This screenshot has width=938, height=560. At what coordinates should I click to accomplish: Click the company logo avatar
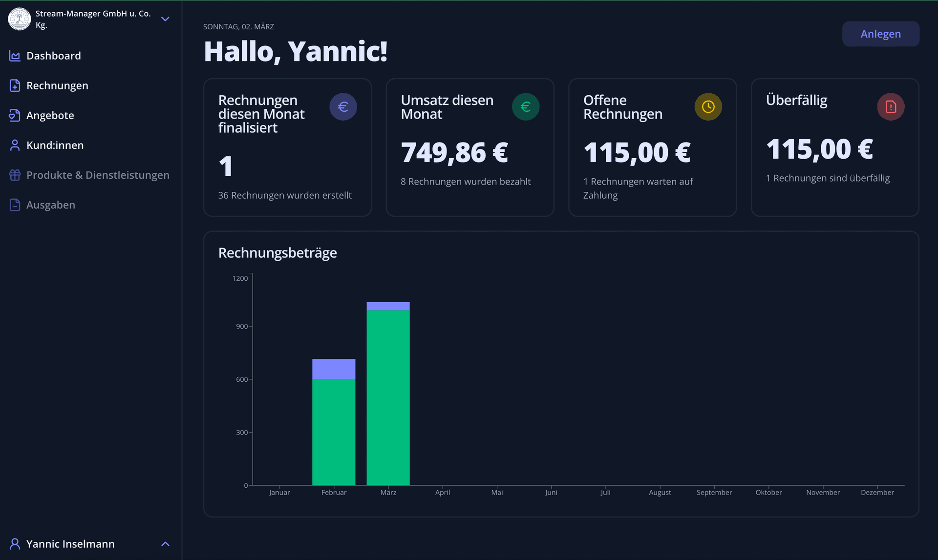pos(20,20)
